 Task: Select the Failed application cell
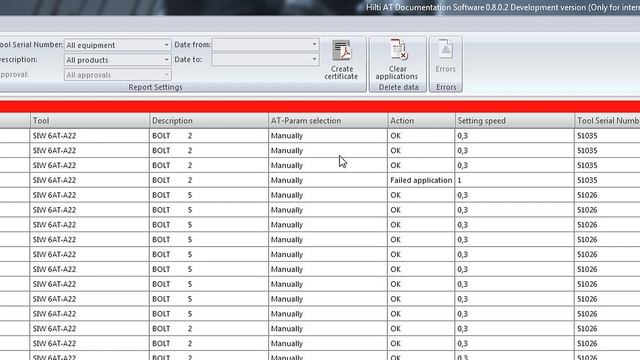click(x=421, y=180)
